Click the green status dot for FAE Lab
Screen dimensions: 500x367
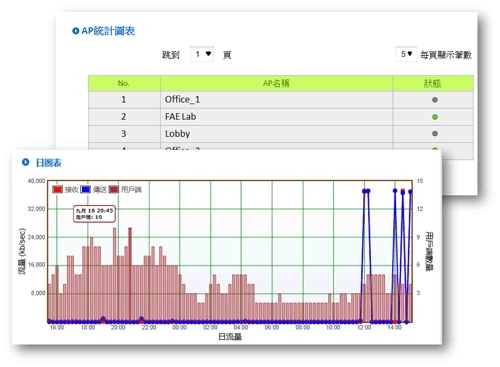point(435,117)
